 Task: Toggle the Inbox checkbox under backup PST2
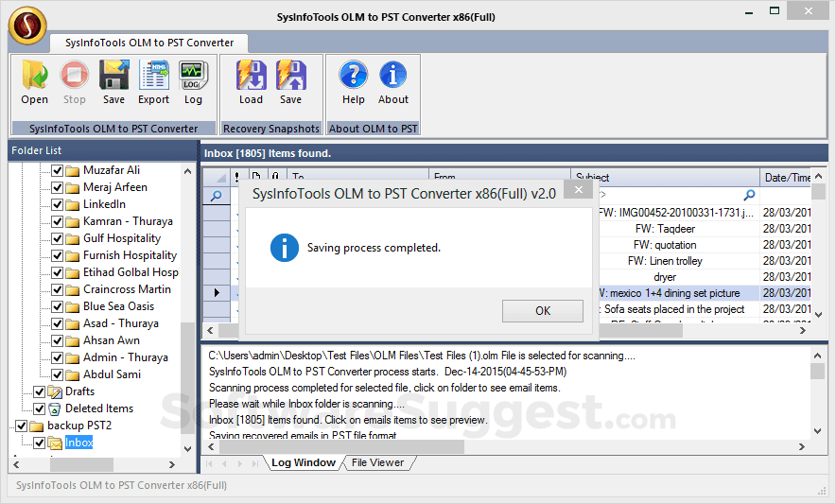coord(39,443)
